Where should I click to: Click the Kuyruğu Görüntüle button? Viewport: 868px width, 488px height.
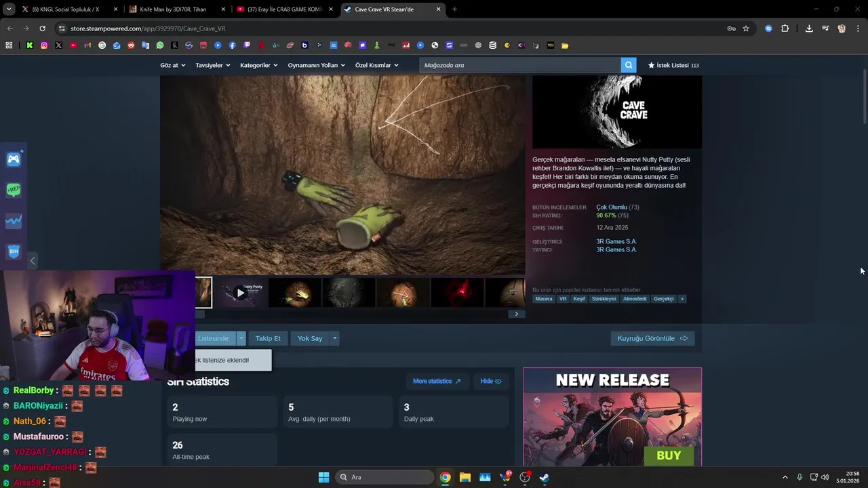(x=652, y=338)
